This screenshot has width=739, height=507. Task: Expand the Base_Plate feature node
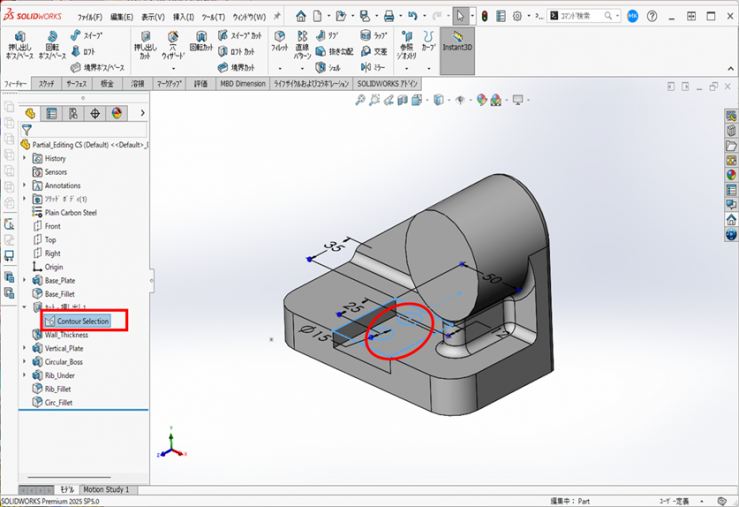click(x=25, y=281)
